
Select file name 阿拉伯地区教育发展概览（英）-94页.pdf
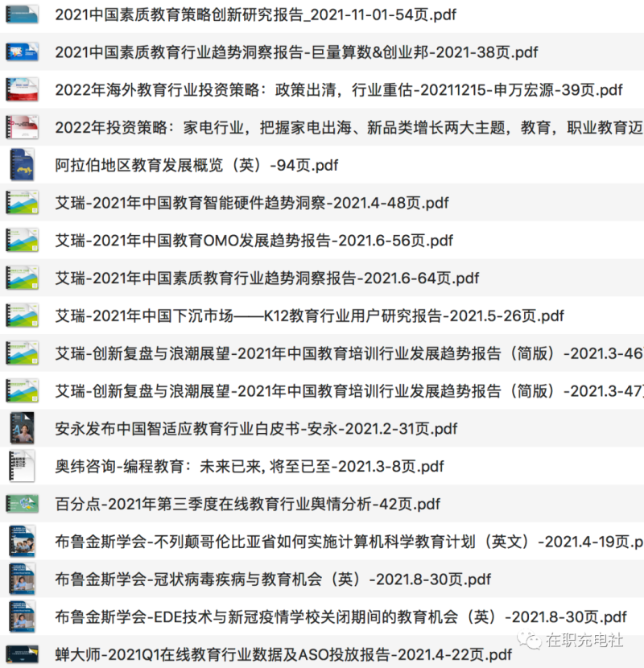[x=196, y=165]
